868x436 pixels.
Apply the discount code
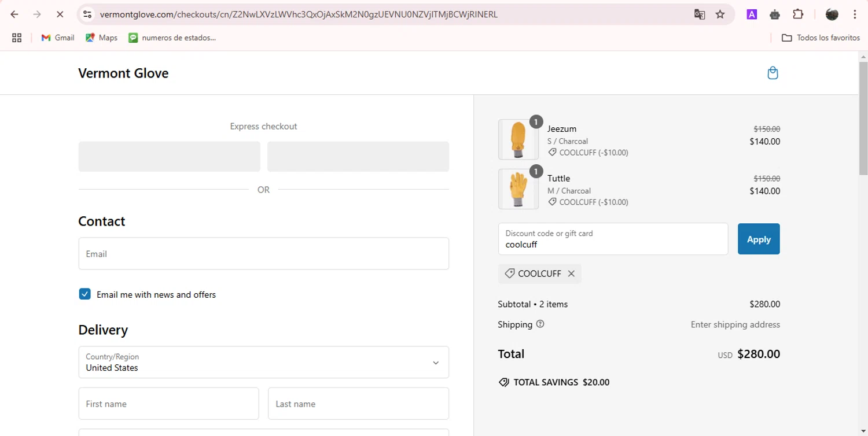(759, 239)
